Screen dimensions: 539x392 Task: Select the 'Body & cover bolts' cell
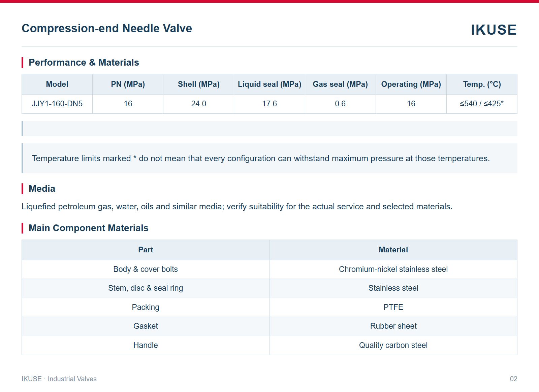click(x=146, y=269)
